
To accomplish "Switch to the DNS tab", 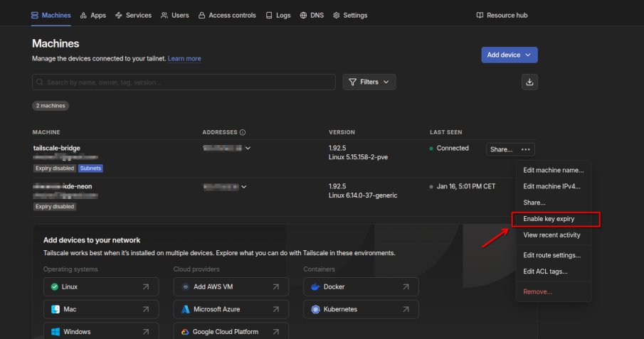I will [x=312, y=15].
